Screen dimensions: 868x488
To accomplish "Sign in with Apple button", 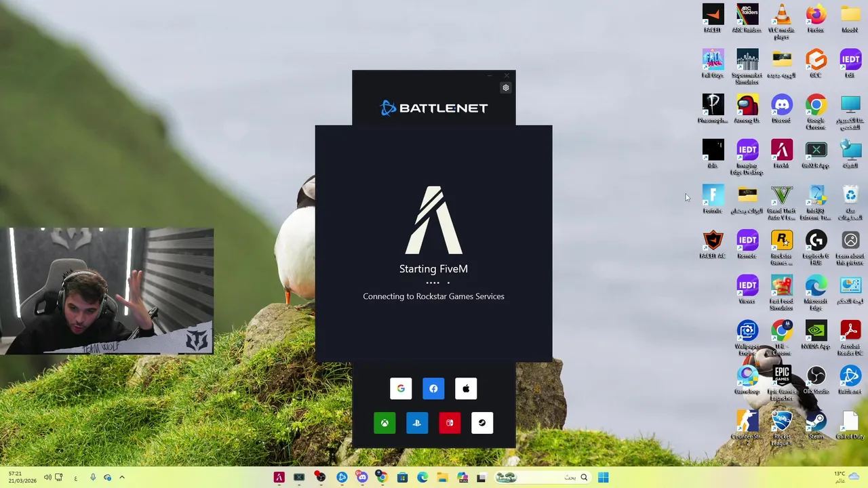I will pyautogui.click(x=466, y=388).
